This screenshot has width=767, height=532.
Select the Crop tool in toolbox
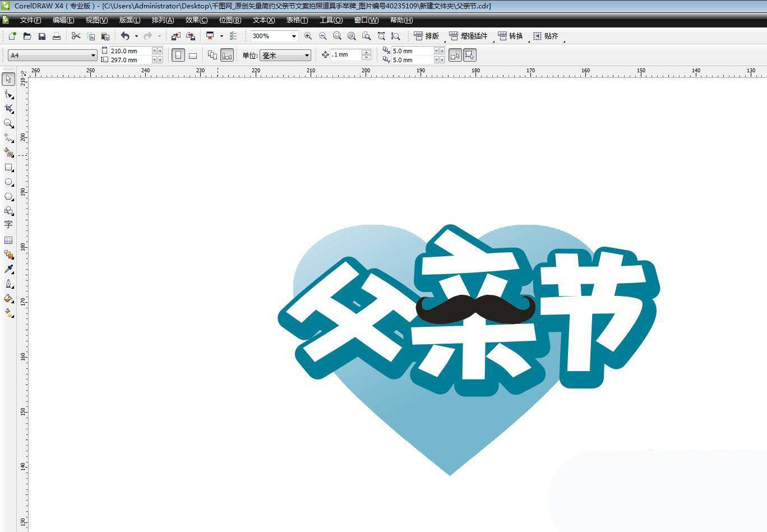coord(8,108)
